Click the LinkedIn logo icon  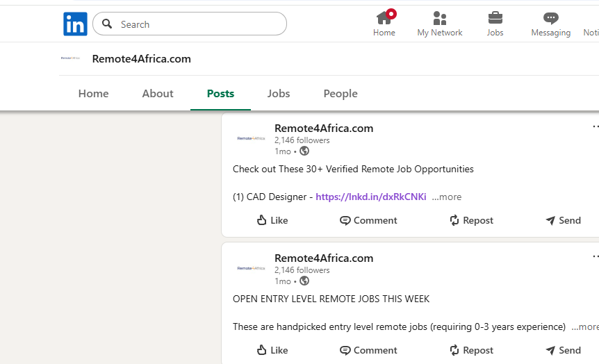click(75, 24)
